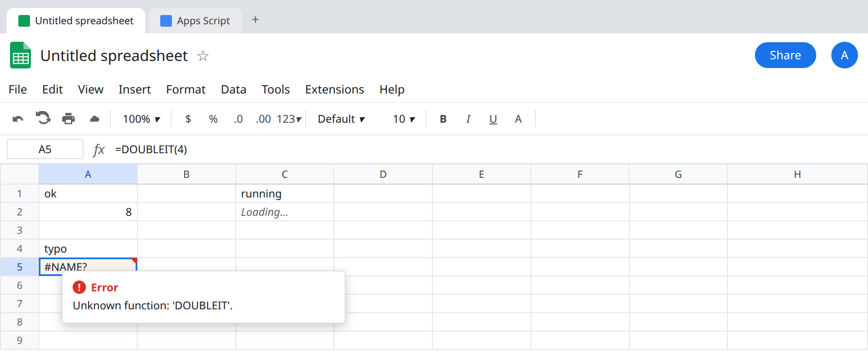Format as currency with dollar icon
Screen dimensions: 868x364
point(188,119)
